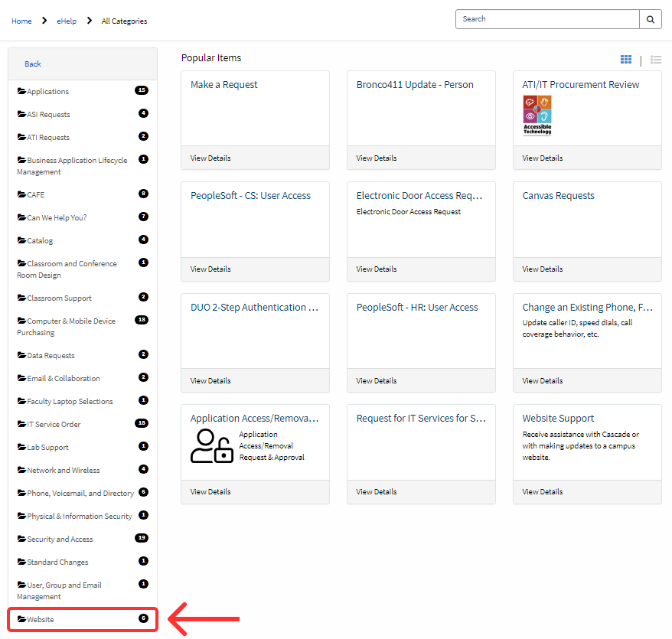The height and width of the screenshot is (639, 672).
Task: View Details for PeopleSoft CS card
Action: [x=210, y=269]
